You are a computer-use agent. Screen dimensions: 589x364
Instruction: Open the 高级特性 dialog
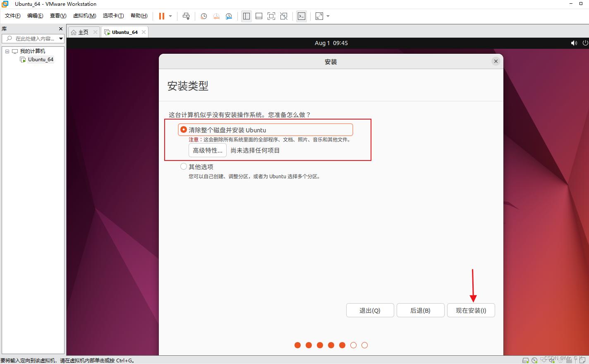click(207, 150)
